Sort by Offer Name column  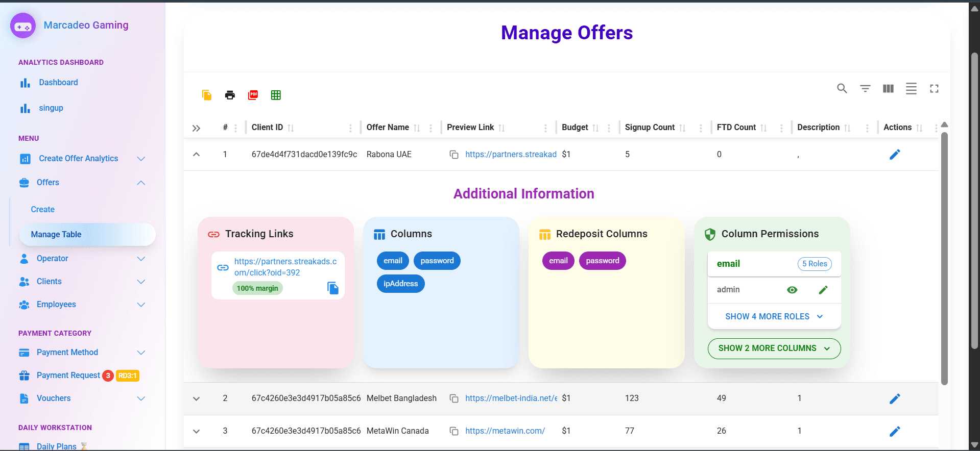[x=417, y=128]
